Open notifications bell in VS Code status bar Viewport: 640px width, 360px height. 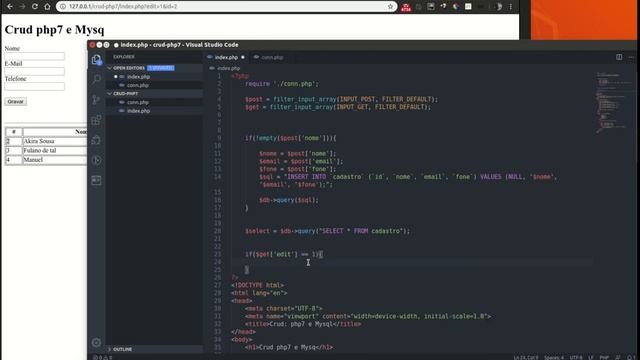pyautogui.click(x=631, y=358)
